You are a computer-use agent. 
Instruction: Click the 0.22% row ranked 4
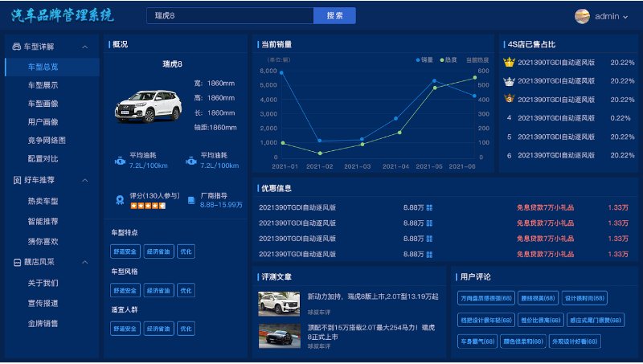(x=569, y=118)
